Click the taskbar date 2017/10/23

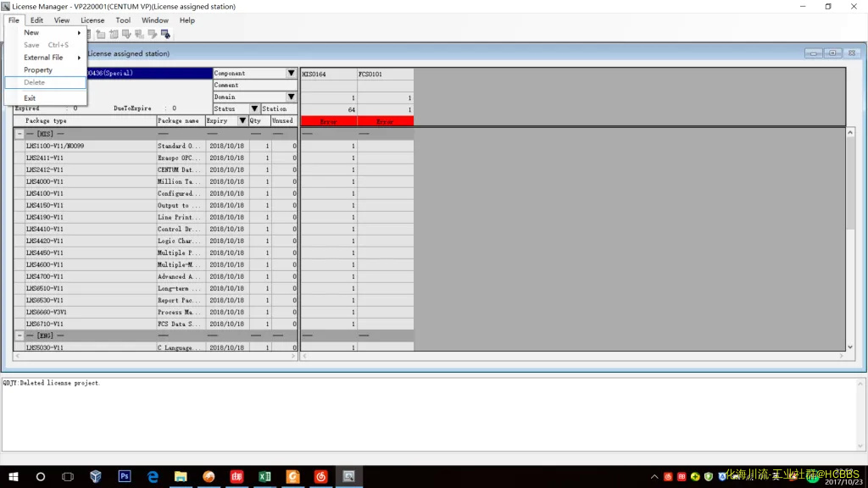point(843,482)
